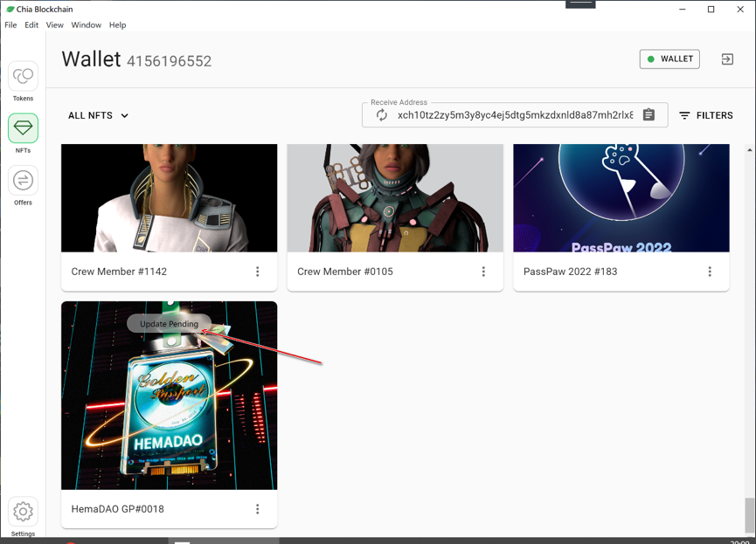This screenshot has width=756, height=544.
Task: Close the Chia Blockchain window
Action: click(740, 9)
